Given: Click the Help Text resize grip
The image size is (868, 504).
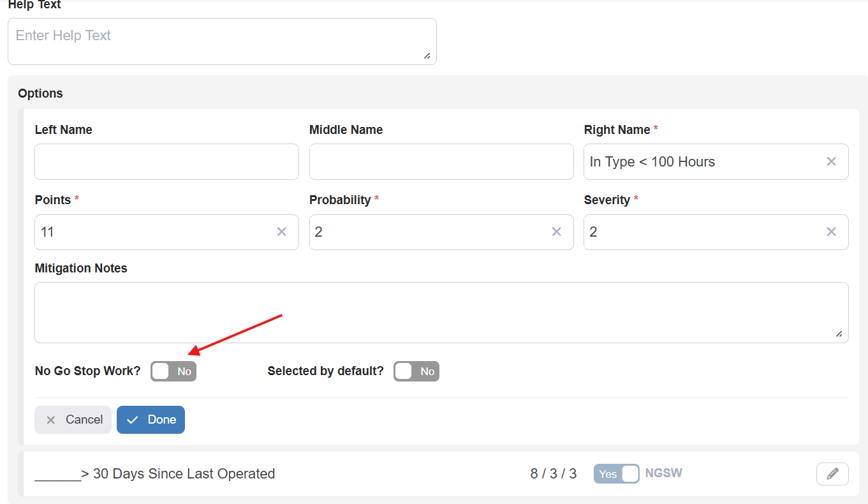Looking at the screenshot, I should pyautogui.click(x=427, y=56).
